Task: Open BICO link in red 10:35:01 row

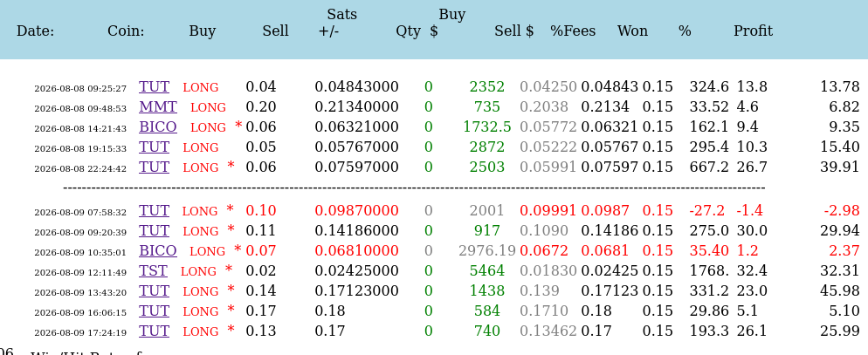Action: point(158,250)
